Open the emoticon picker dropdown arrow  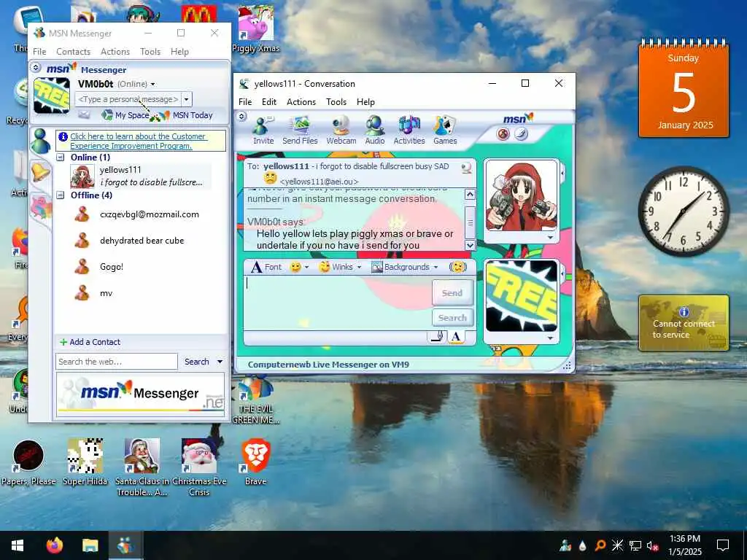307,267
